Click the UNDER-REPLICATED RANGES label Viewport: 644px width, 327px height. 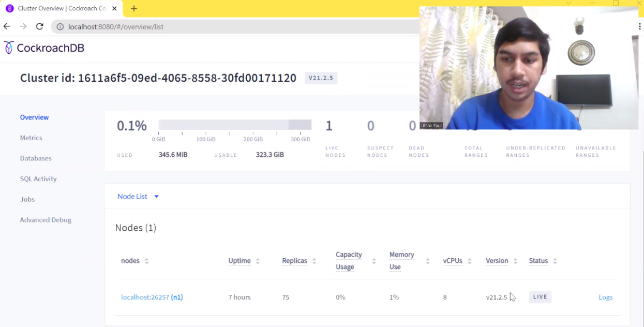(x=536, y=152)
